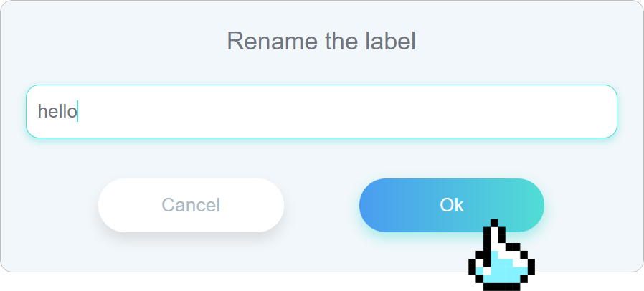
Task: Click the Ok button
Action: (x=451, y=205)
